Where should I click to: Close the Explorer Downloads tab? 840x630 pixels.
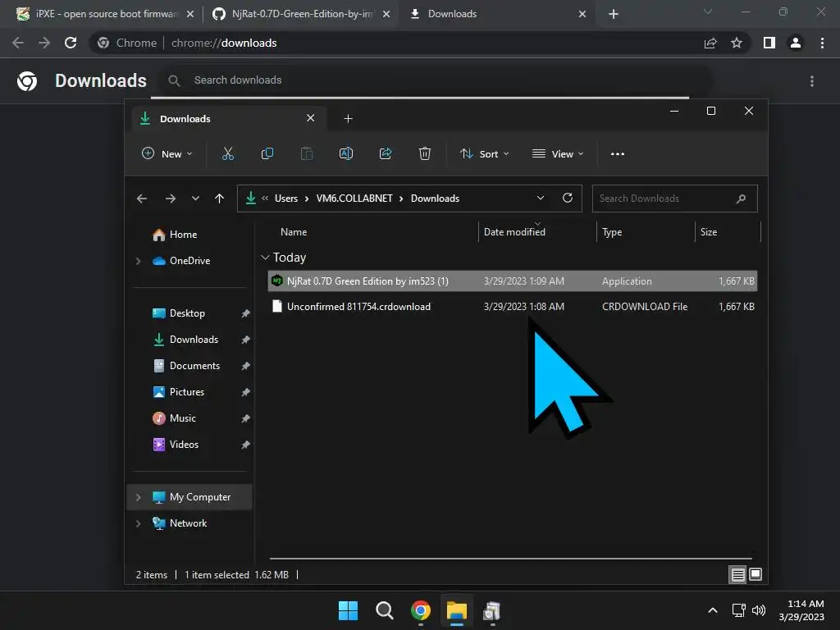(310, 118)
